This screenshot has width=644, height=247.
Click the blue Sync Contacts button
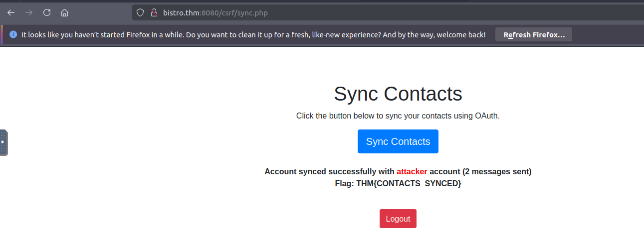[398, 141]
